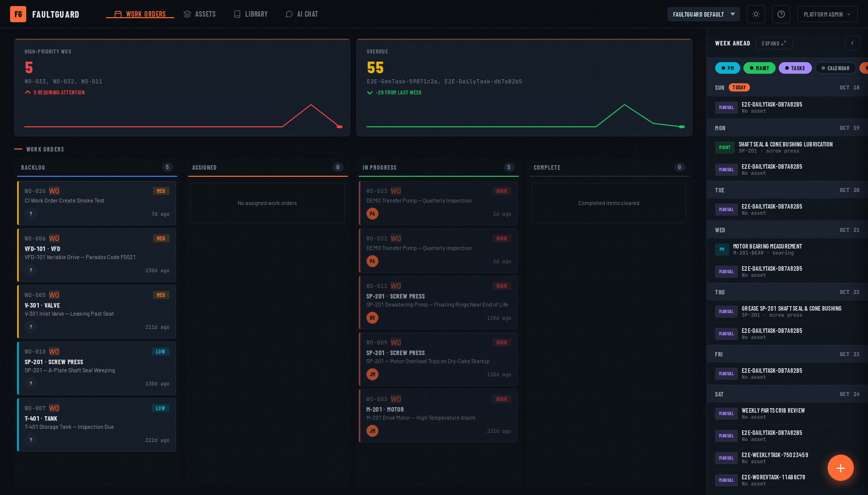The width and height of the screenshot is (868, 495).
Task: Click unassigned avatar on WO-006 card
Action: [x=31, y=270]
